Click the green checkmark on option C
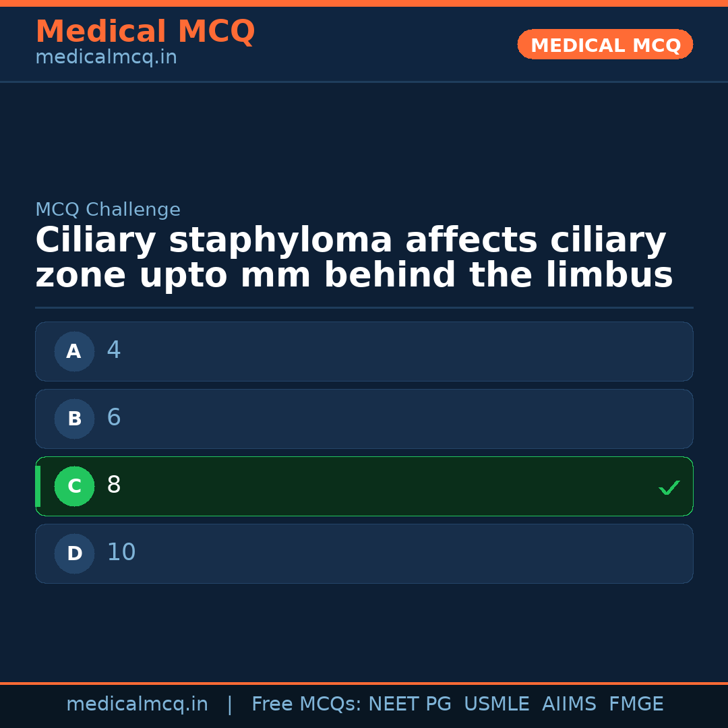728x728 pixels. (669, 487)
